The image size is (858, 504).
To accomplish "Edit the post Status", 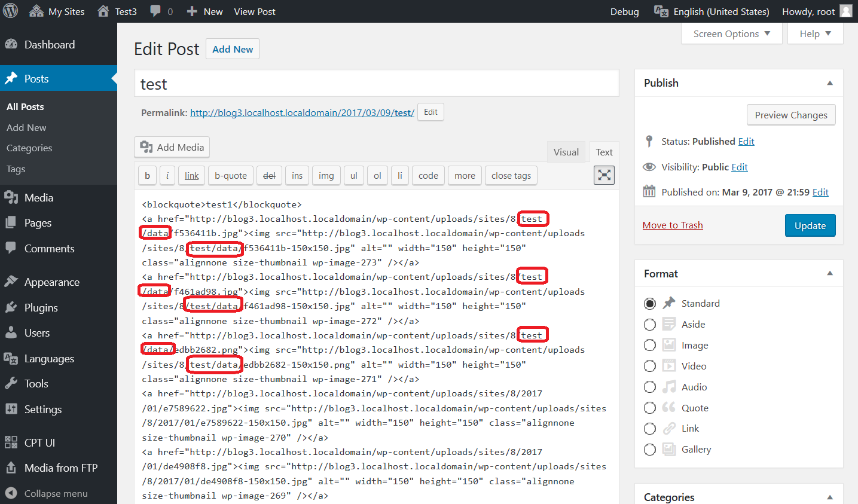I will coord(746,141).
